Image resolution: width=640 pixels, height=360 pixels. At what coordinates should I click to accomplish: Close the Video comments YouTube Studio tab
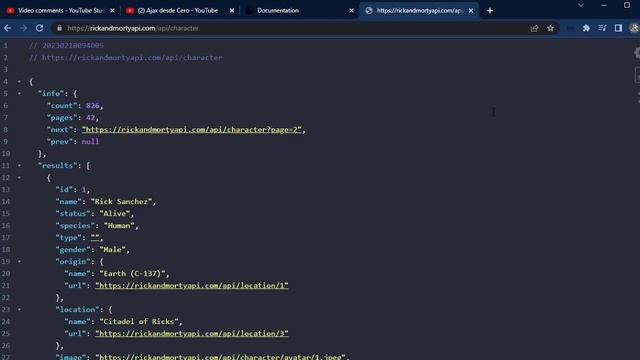[113, 11]
